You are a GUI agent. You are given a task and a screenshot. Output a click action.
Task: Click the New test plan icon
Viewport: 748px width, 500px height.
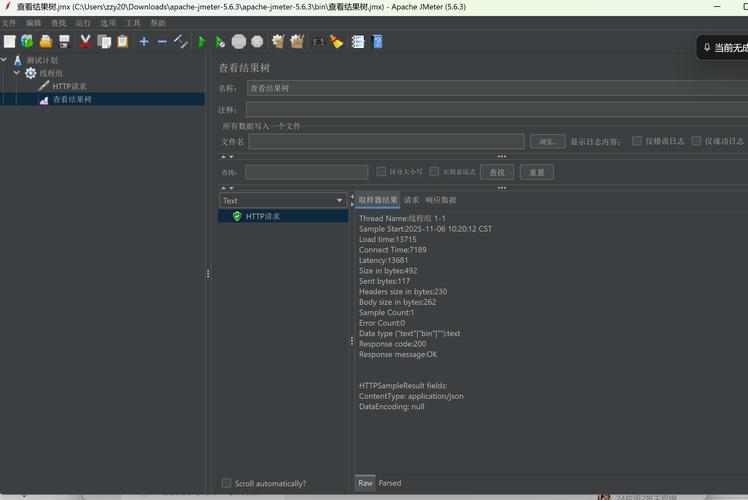click(10, 42)
